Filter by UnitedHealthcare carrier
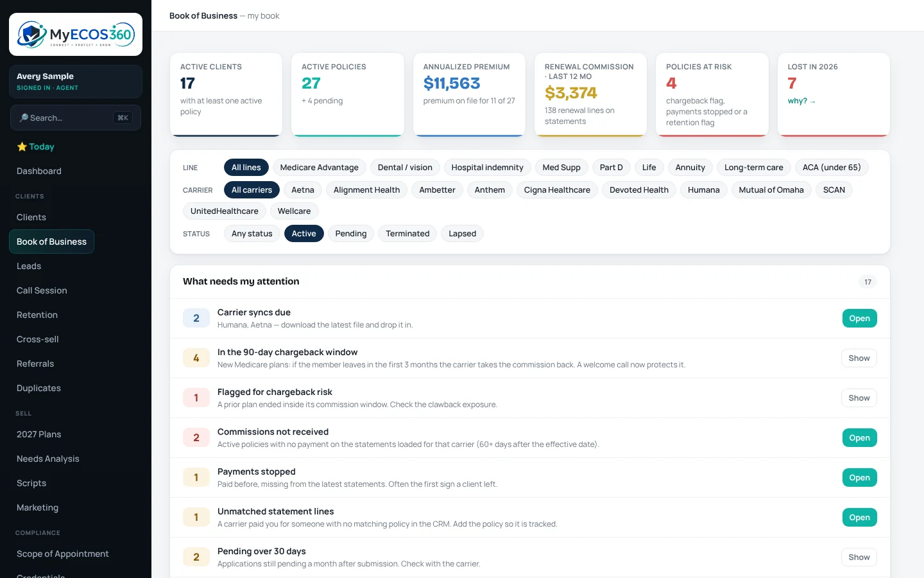924x578 pixels. (x=225, y=211)
